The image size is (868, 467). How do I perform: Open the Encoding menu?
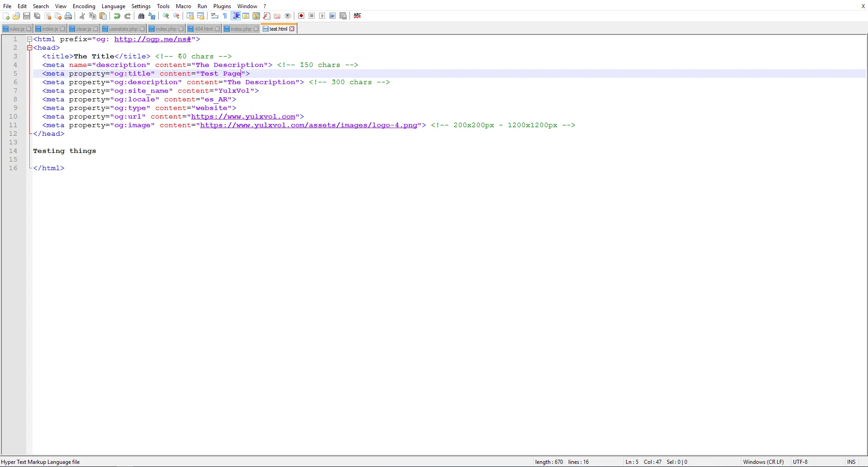pyautogui.click(x=84, y=6)
